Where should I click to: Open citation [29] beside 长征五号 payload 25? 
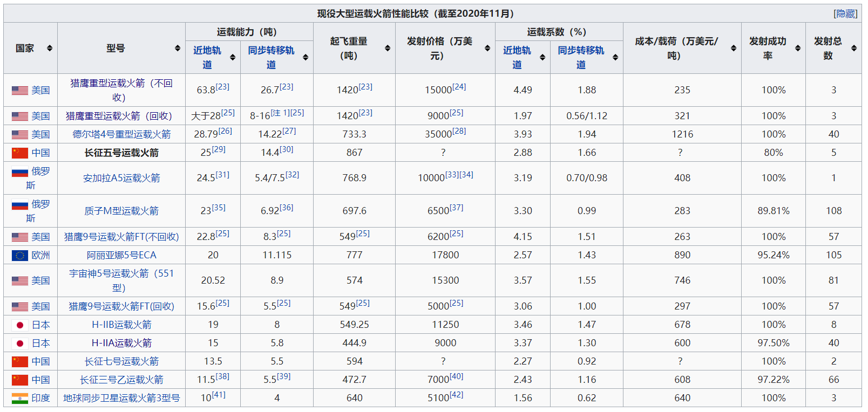[x=219, y=149]
